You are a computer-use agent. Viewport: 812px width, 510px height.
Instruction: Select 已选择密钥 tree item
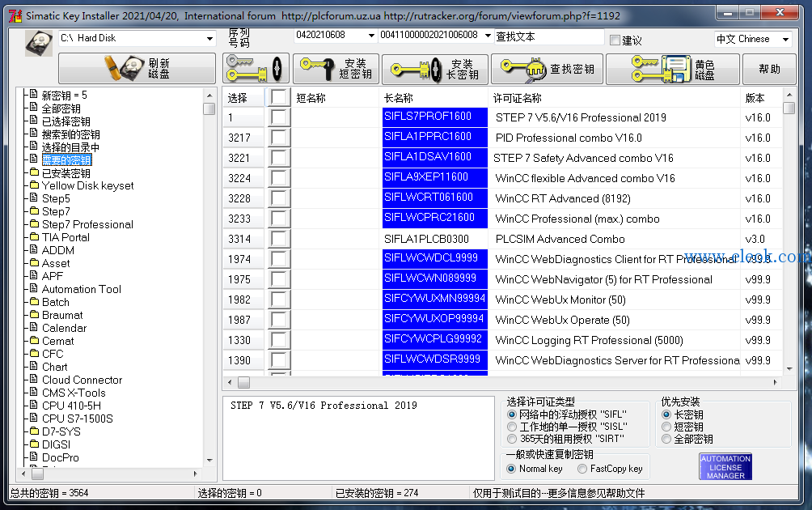(x=66, y=121)
